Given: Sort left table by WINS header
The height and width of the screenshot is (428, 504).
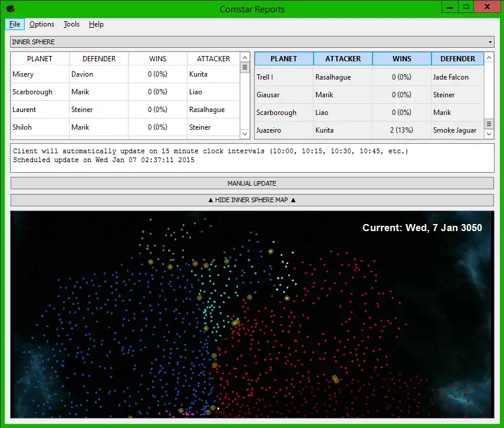Looking at the screenshot, I should [x=158, y=59].
